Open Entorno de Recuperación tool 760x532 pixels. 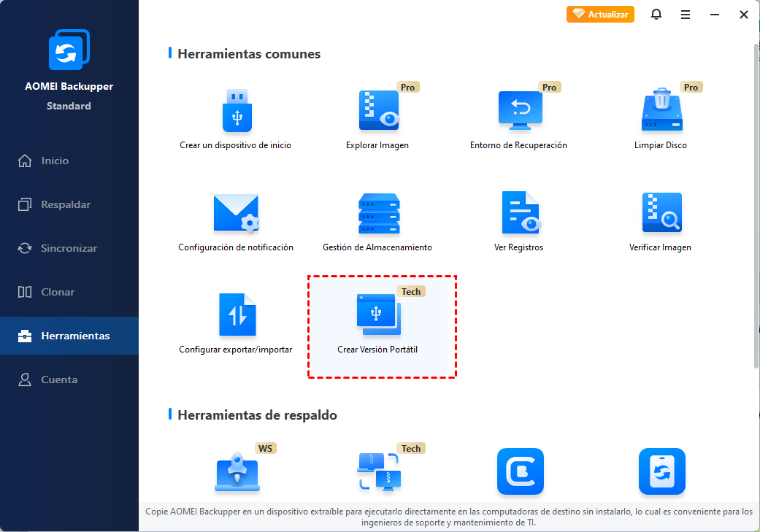[x=518, y=119]
